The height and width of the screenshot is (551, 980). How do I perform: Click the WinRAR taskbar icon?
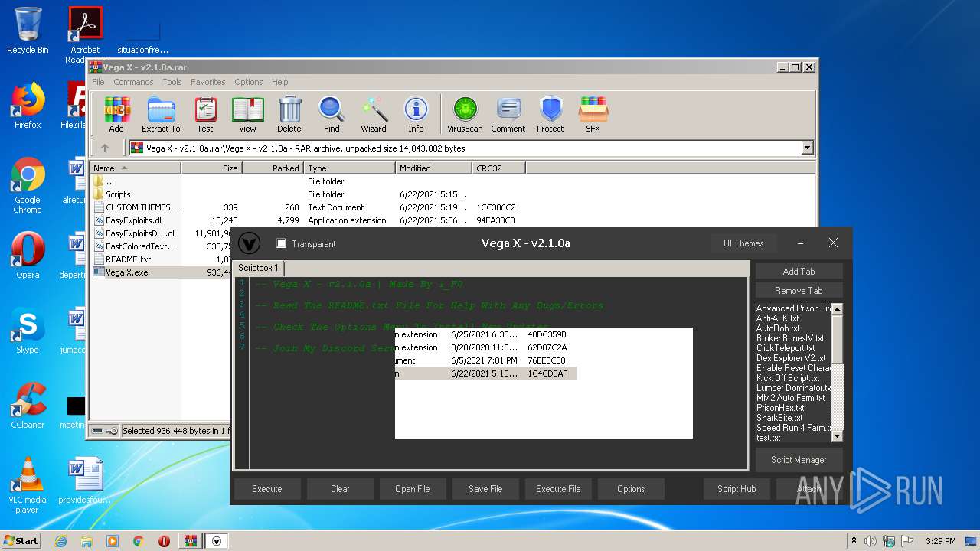[x=190, y=541]
